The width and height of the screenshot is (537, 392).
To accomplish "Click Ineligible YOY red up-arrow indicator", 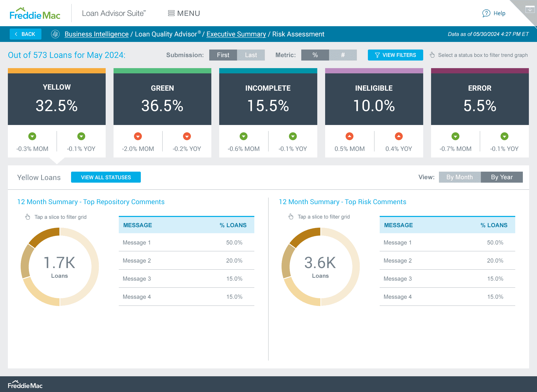I will tap(399, 136).
